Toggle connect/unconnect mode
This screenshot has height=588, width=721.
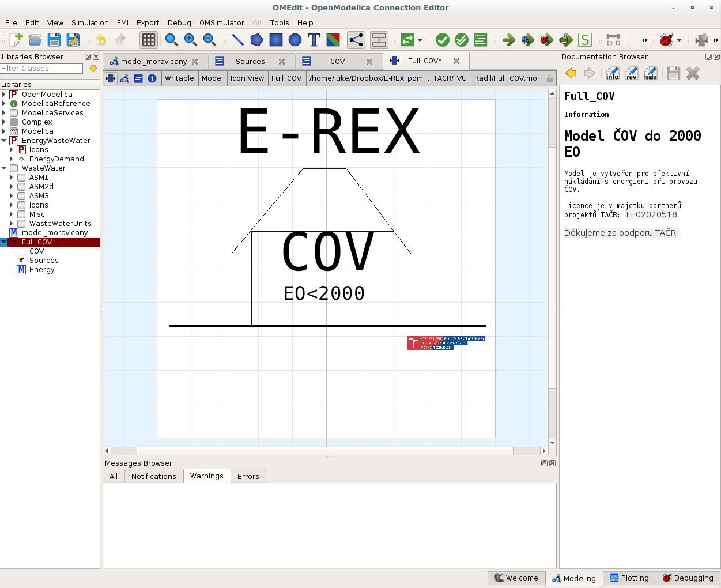point(356,40)
